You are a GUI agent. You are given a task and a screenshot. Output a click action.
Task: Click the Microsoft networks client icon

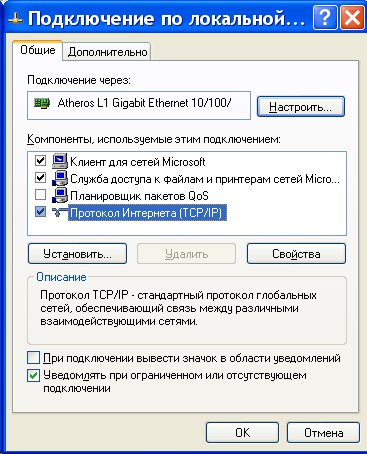tap(60, 161)
